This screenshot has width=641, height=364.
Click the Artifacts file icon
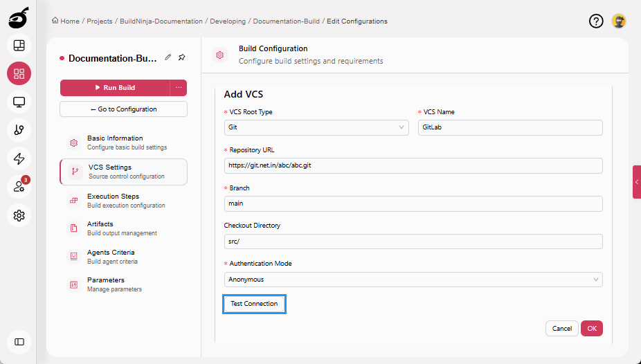coord(73,228)
